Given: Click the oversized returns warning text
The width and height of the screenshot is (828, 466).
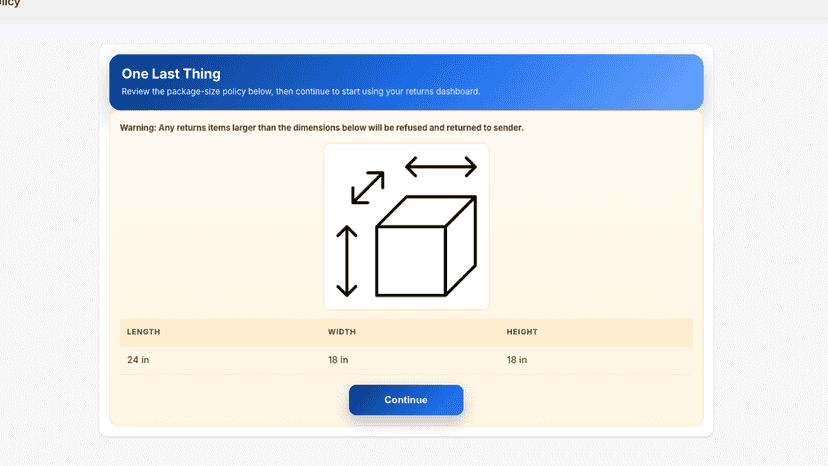Looking at the screenshot, I should coord(322,128).
